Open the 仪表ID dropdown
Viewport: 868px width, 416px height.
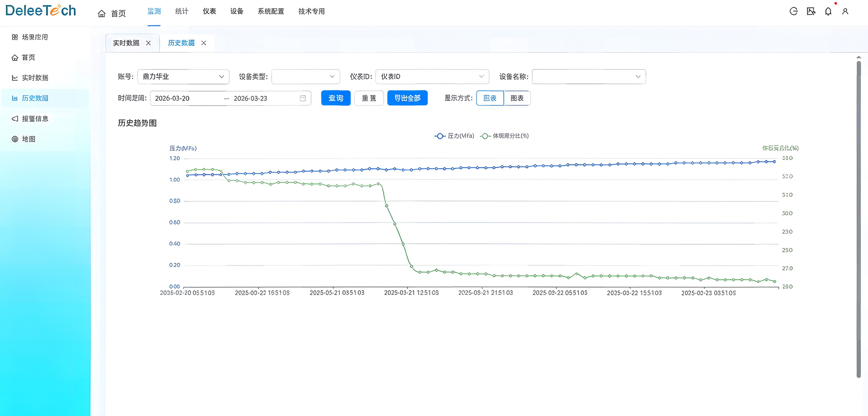[x=432, y=77]
